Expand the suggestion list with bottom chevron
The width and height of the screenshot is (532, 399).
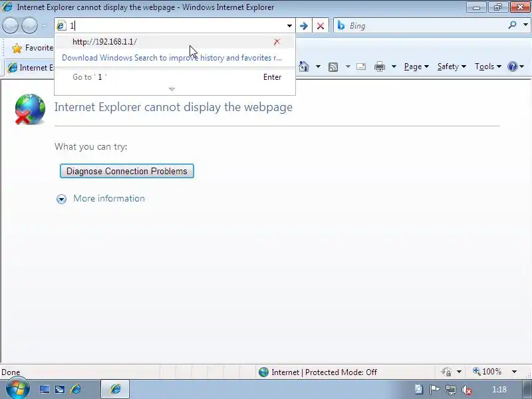tap(172, 89)
